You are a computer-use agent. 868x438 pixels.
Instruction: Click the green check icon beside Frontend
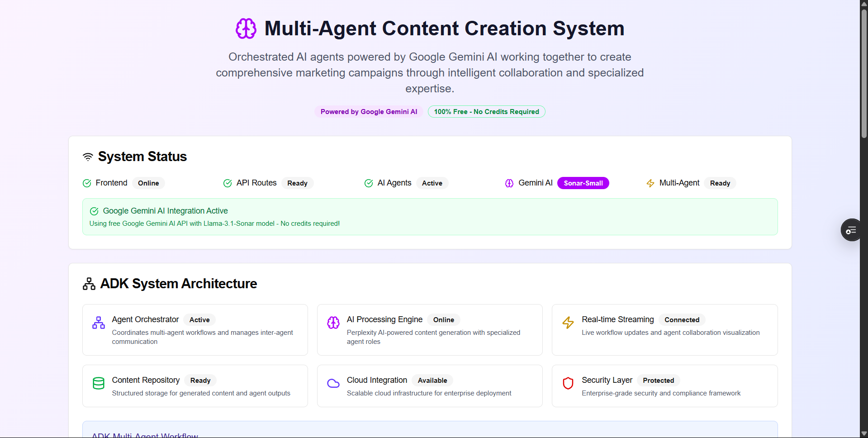coord(87,183)
